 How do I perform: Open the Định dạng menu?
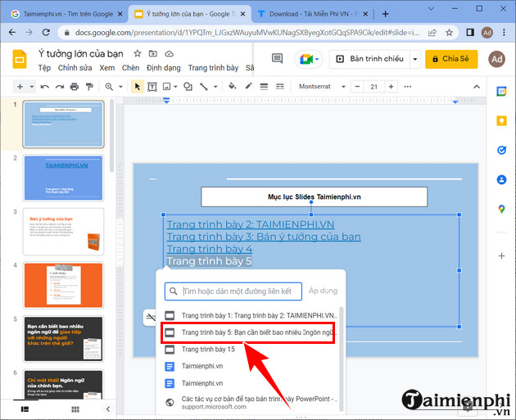coord(164,68)
